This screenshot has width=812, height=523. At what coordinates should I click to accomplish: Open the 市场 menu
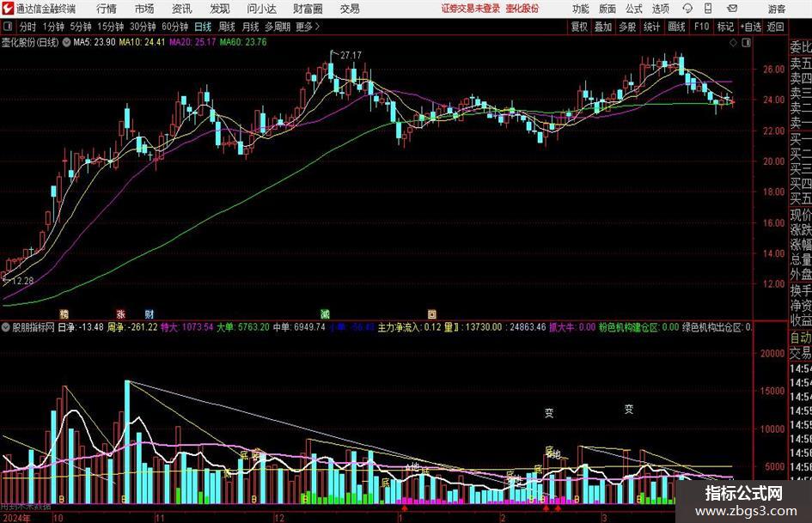pos(144,9)
